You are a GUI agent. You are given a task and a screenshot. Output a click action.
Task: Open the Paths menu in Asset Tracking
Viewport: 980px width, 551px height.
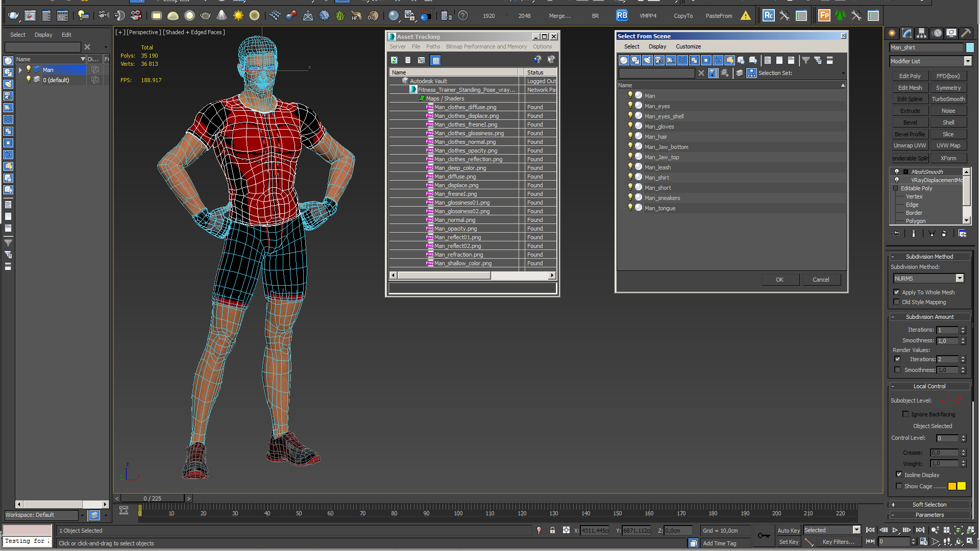[433, 46]
